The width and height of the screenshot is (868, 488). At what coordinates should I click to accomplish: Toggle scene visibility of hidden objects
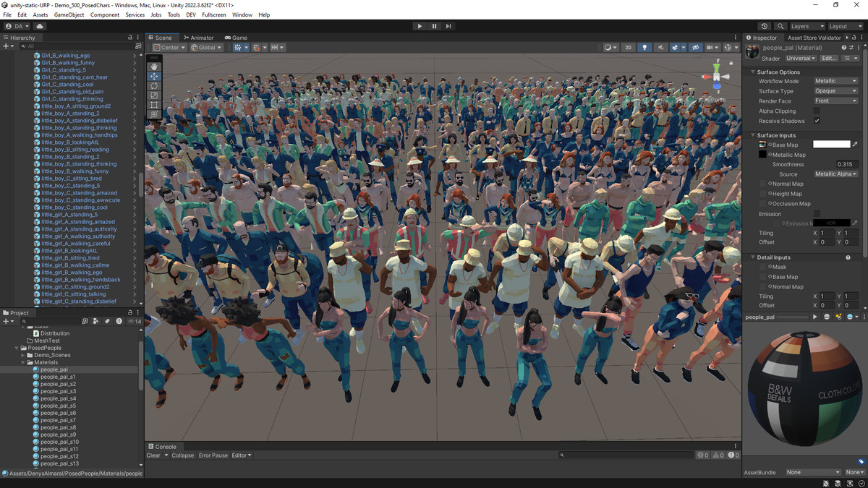[x=695, y=48]
